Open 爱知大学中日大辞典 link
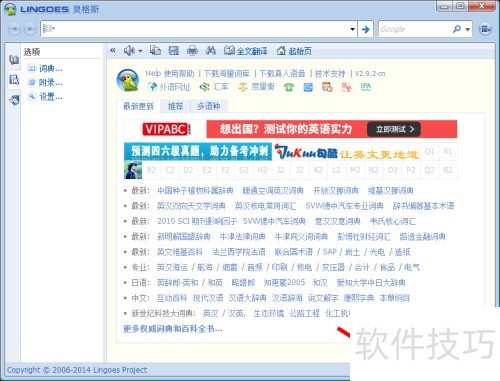Screen dimensions: 500x381 [x=371, y=283]
